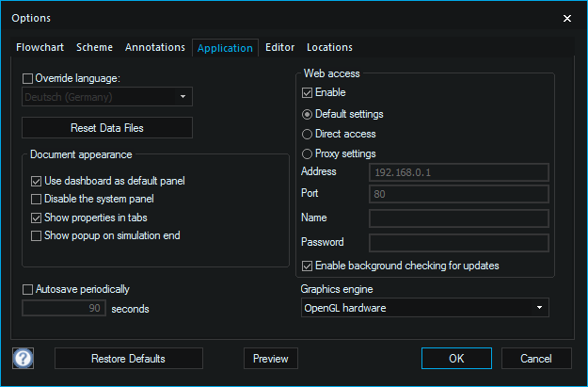Click the Preview button
The height and width of the screenshot is (387, 588).
tap(271, 359)
